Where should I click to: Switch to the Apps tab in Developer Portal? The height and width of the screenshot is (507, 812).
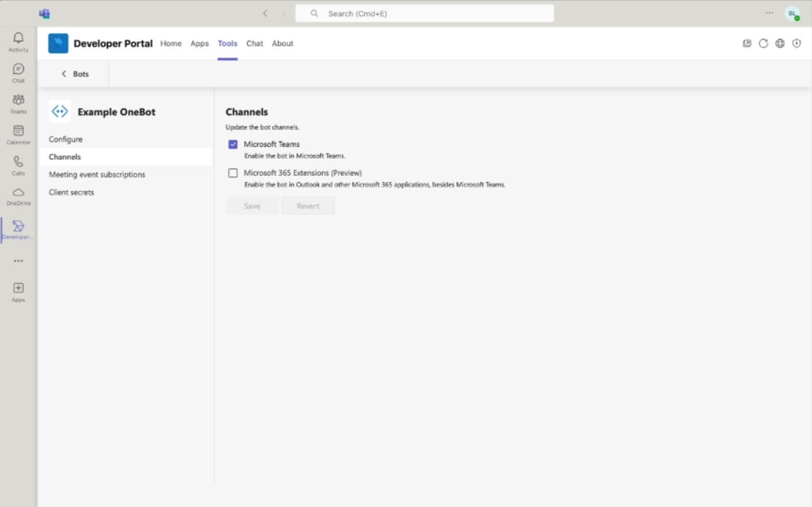click(x=199, y=44)
